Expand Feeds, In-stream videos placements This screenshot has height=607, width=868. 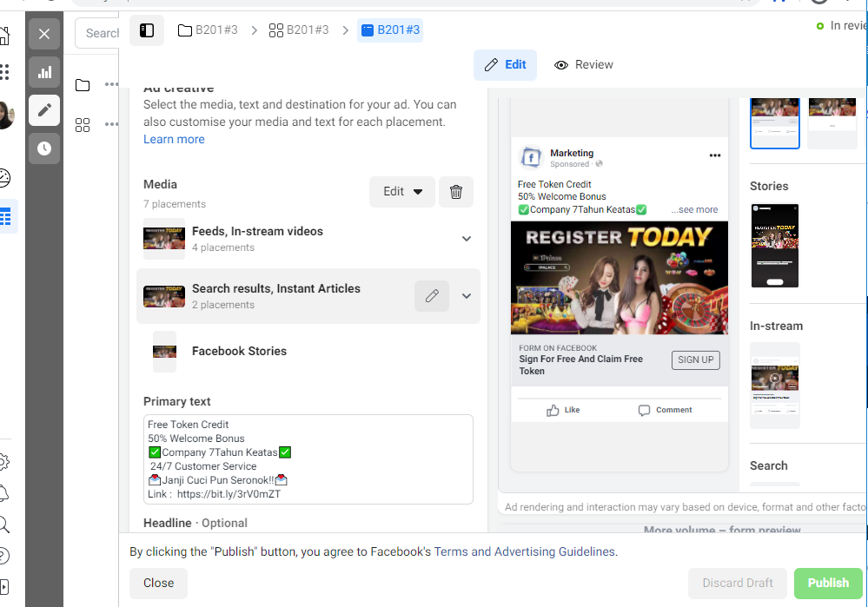pyautogui.click(x=467, y=239)
